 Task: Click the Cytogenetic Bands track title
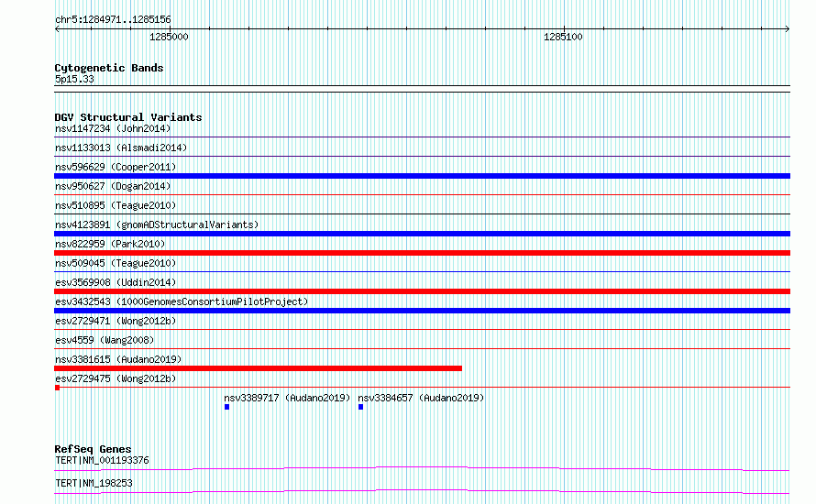109,68
